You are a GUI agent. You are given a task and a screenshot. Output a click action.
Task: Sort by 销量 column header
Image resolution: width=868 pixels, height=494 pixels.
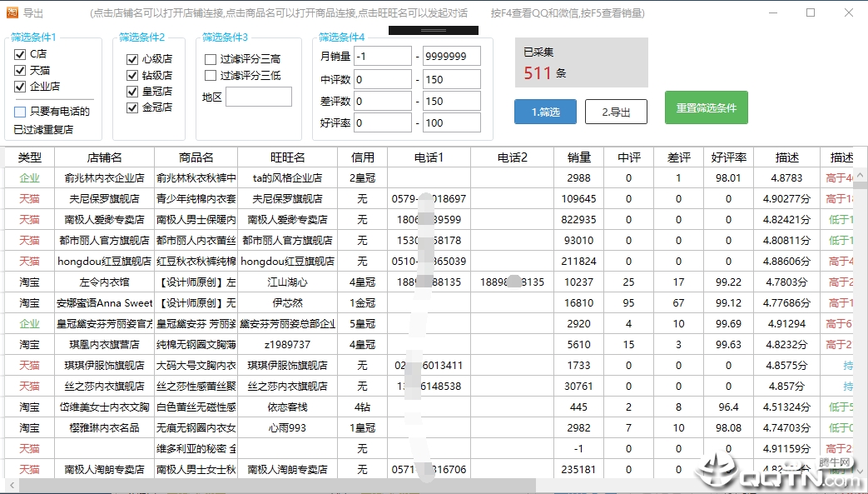tap(579, 157)
